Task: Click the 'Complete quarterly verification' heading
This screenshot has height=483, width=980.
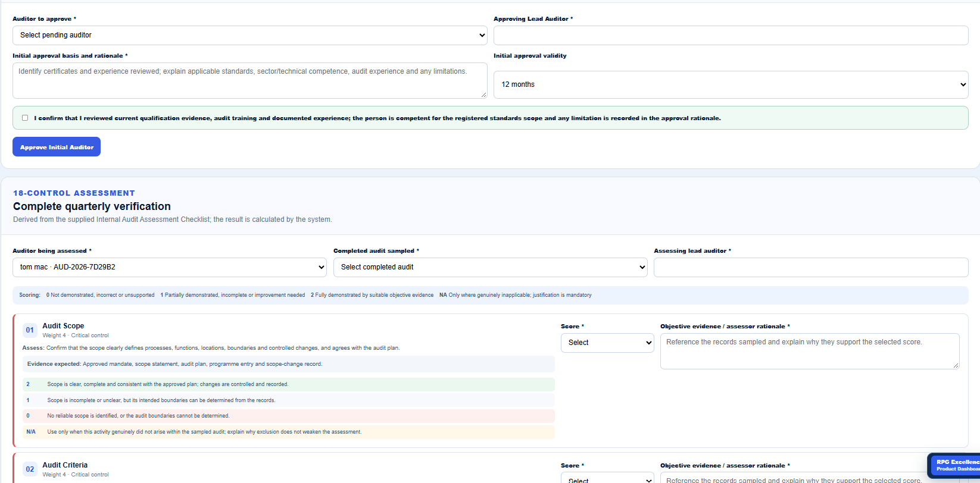Action: click(x=92, y=206)
